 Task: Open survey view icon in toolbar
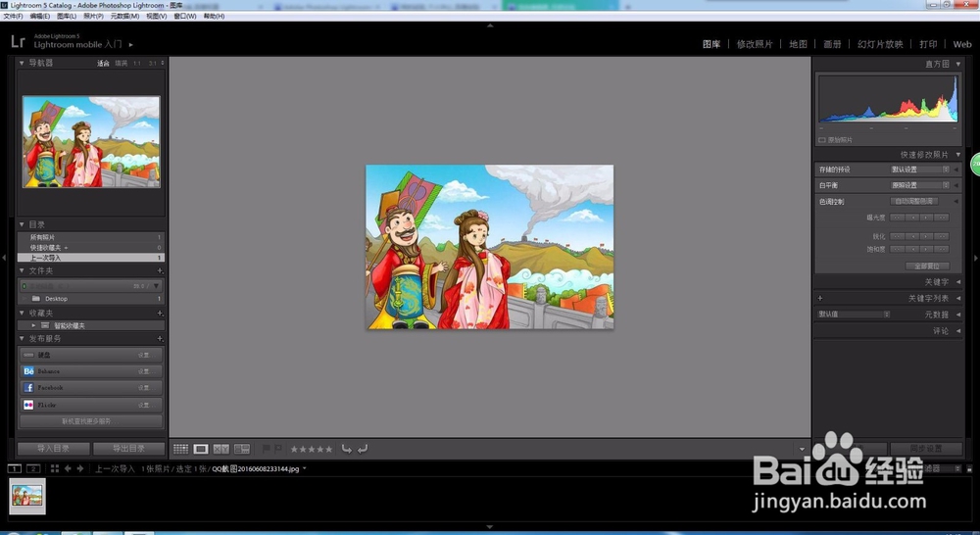point(242,449)
